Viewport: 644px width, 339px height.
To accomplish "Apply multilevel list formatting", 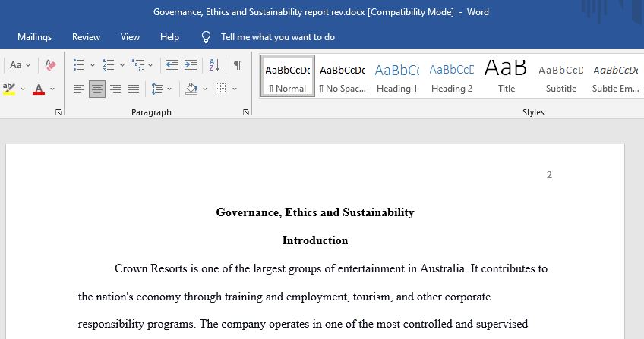I will pos(138,64).
